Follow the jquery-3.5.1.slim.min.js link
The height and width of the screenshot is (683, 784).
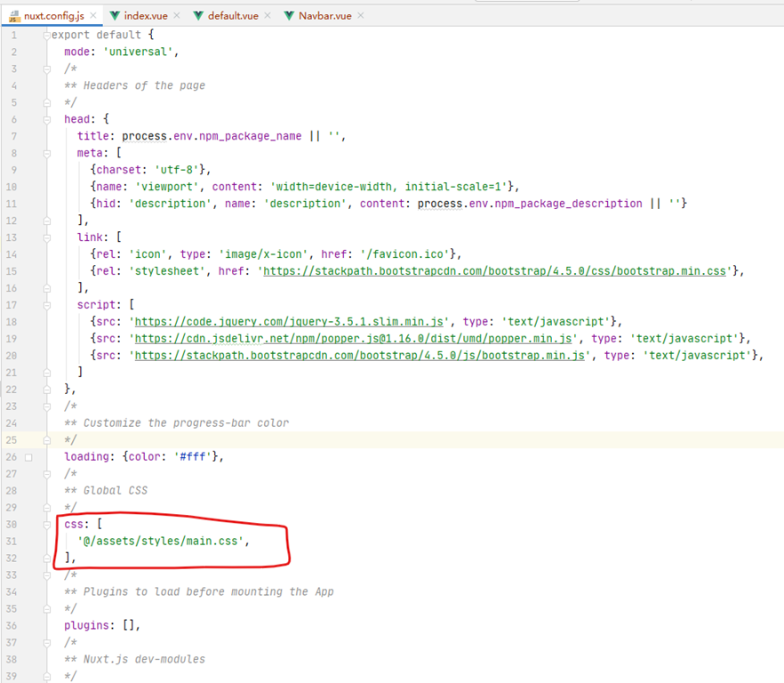click(289, 322)
